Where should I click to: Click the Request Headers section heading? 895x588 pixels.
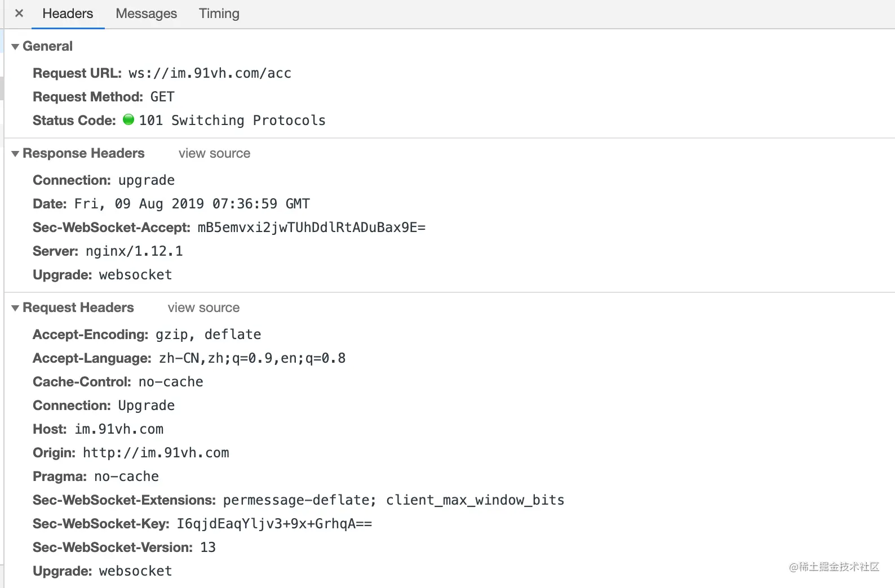tap(78, 308)
